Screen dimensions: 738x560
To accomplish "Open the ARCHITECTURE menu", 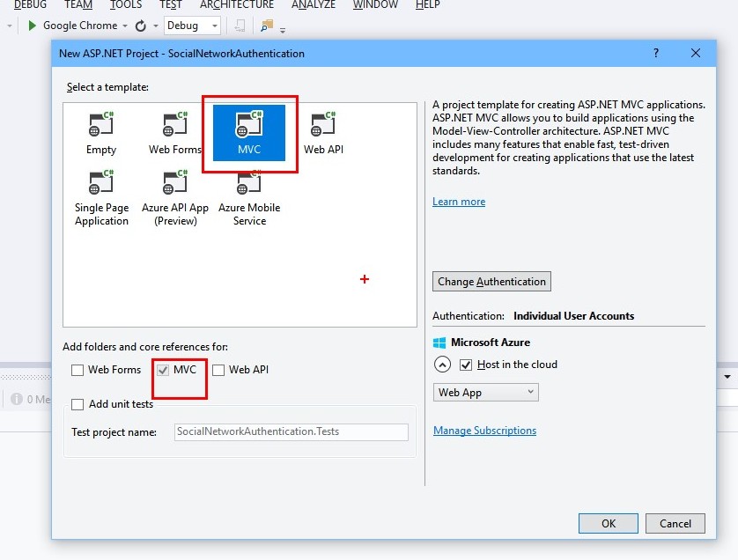I will [237, 4].
